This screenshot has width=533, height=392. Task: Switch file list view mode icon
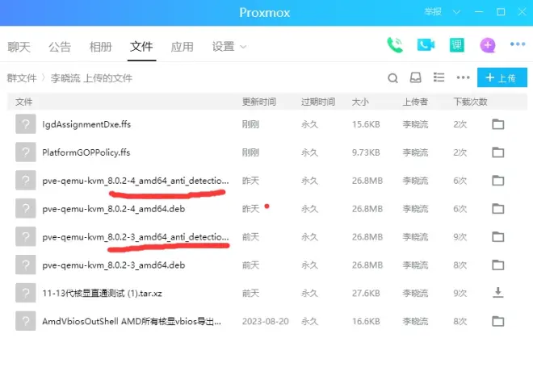tap(439, 77)
